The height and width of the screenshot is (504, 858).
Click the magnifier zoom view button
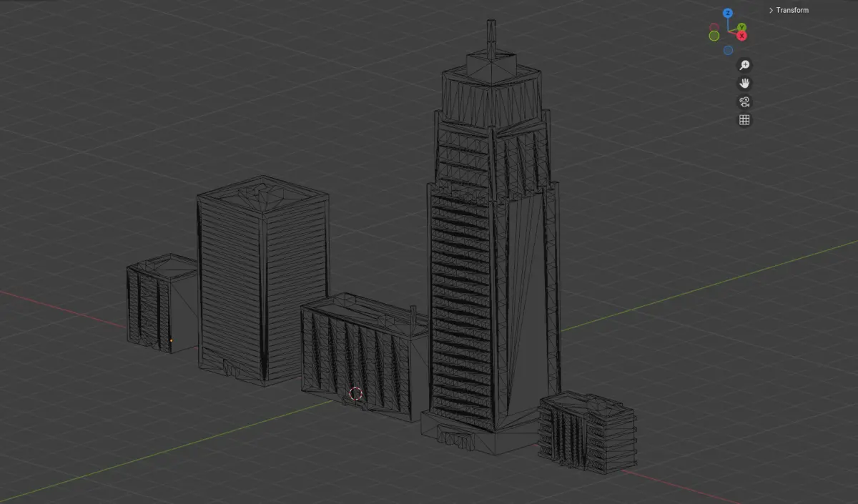click(x=744, y=65)
